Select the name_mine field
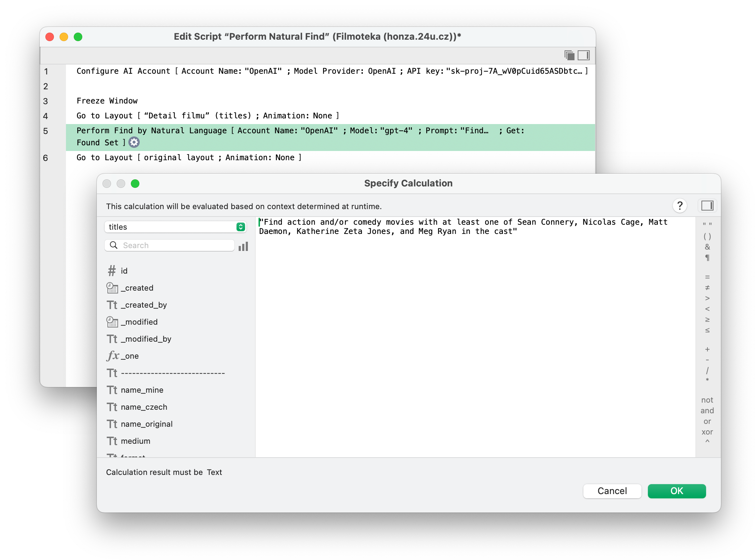755x560 pixels. (176, 390)
